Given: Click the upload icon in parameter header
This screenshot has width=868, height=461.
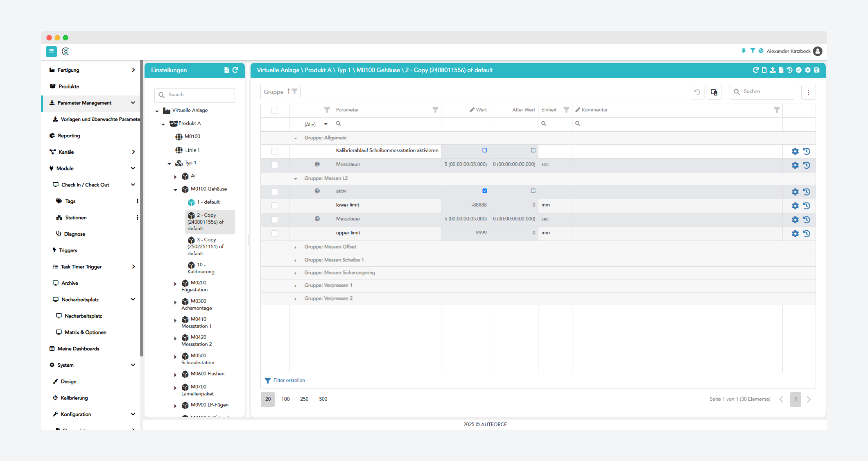Looking at the screenshot, I should pos(773,70).
